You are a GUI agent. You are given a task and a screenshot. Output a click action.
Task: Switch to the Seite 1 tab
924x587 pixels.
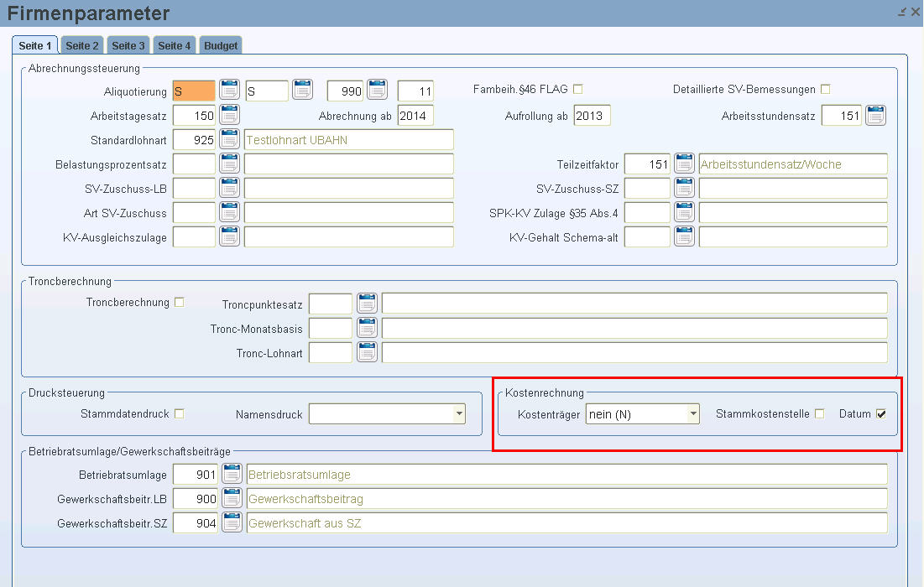coord(34,45)
